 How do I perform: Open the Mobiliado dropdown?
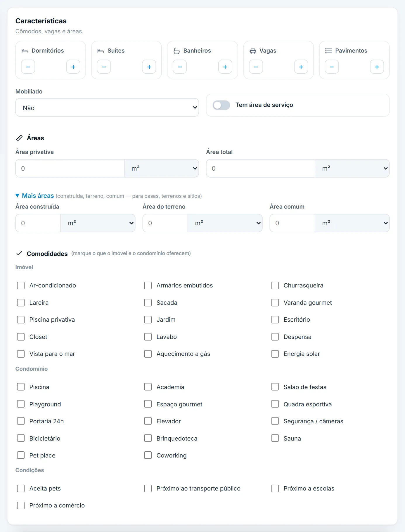[107, 108]
